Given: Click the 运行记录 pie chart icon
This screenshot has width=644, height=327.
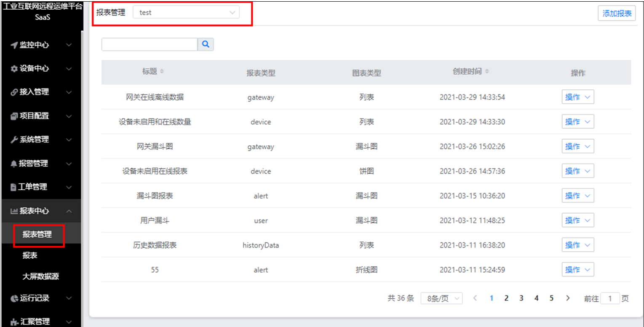Looking at the screenshot, I should tap(14, 298).
